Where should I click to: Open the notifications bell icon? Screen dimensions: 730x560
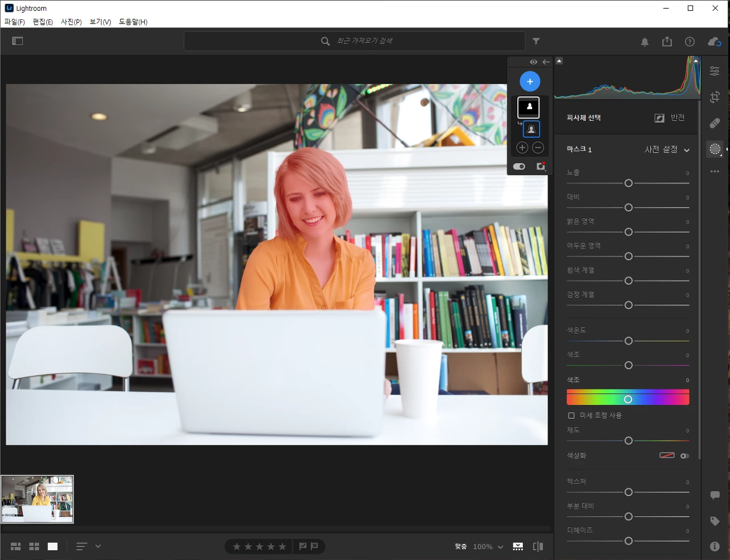coord(645,42)
